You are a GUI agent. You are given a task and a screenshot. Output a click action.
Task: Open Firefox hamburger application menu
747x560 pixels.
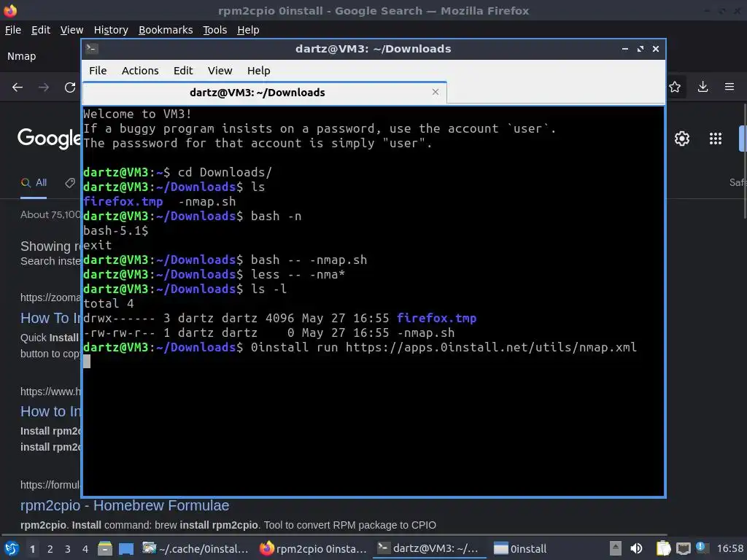729,87
